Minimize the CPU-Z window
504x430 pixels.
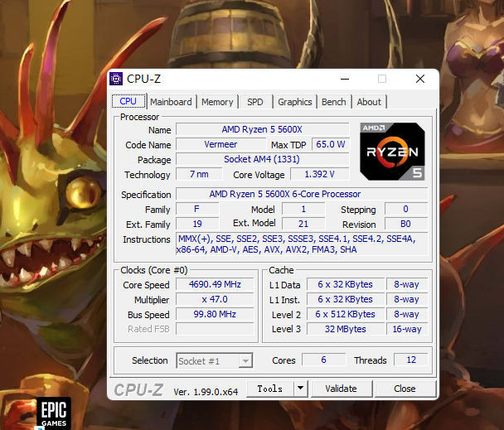tap(343, 79)
